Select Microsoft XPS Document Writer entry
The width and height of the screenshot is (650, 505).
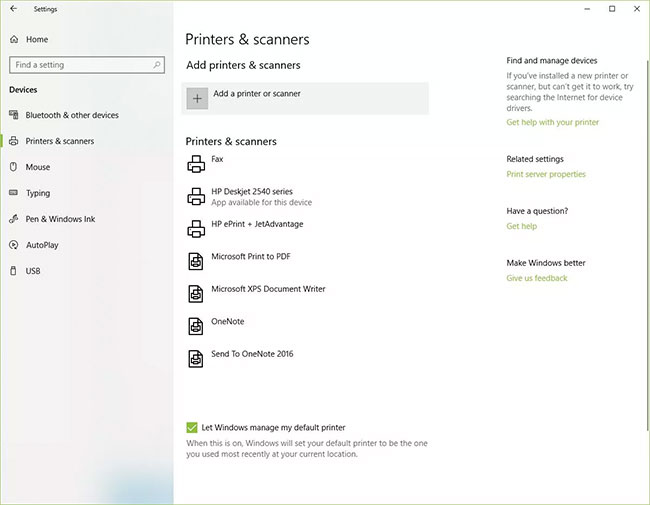tap(268, 289)
